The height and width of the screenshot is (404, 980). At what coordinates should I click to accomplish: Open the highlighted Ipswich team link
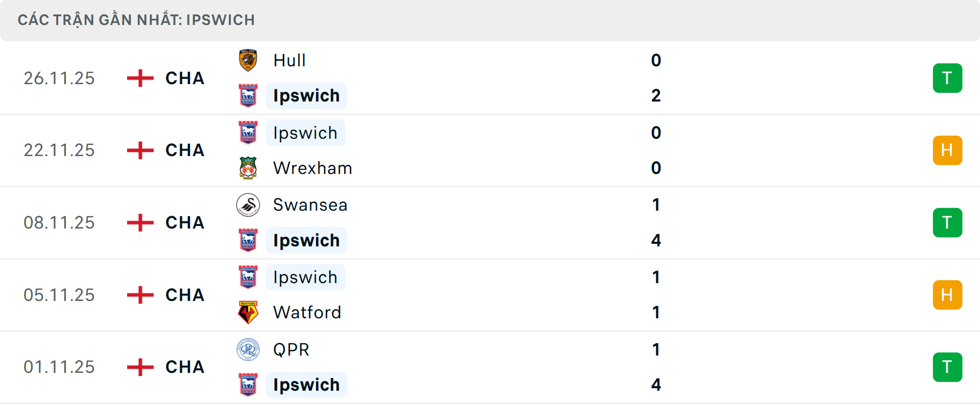tap(306, 95)
